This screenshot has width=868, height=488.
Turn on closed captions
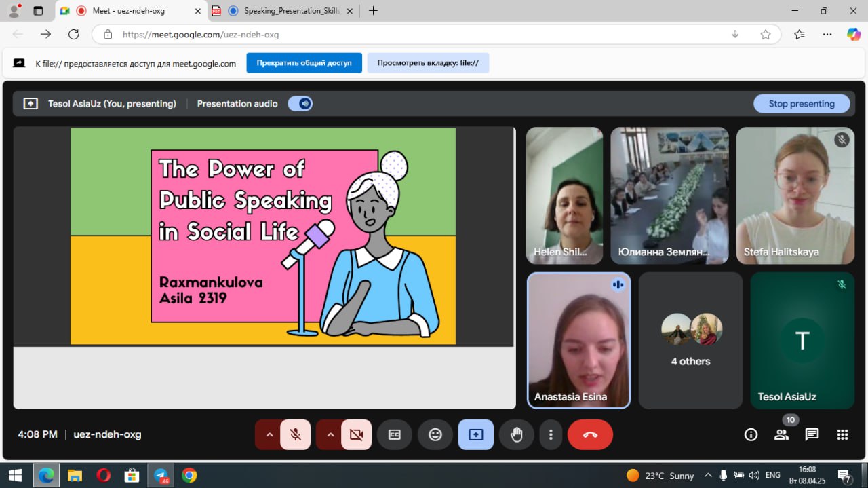click(x=395, y=434)
